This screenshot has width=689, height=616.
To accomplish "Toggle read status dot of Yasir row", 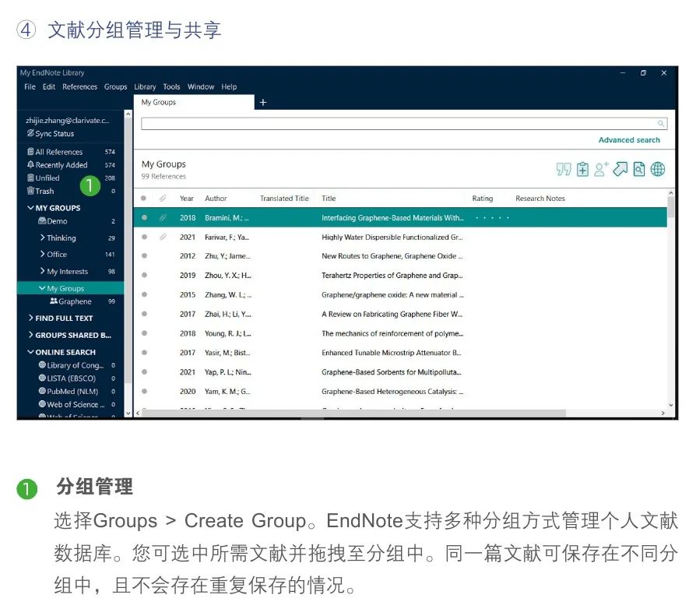I will [144, 353].
